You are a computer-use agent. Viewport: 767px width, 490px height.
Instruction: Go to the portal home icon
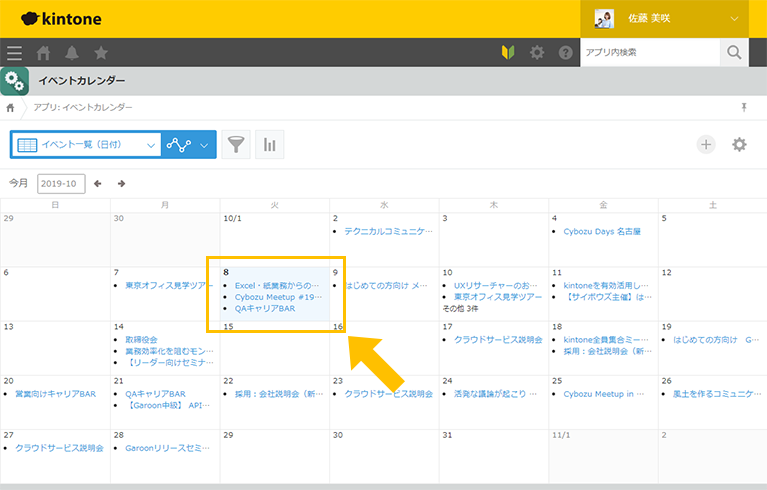(x=43, y=53)
